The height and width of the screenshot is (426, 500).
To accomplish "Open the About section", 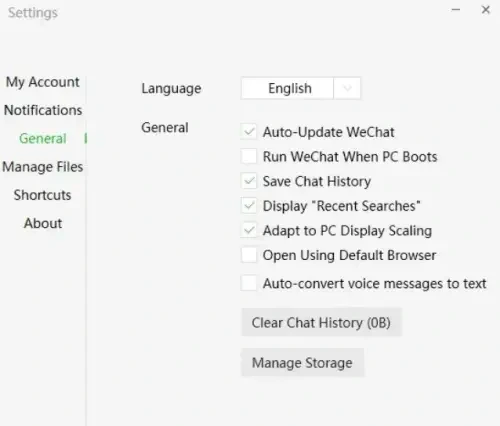I will pyautogui.click(x=43, y=223).
